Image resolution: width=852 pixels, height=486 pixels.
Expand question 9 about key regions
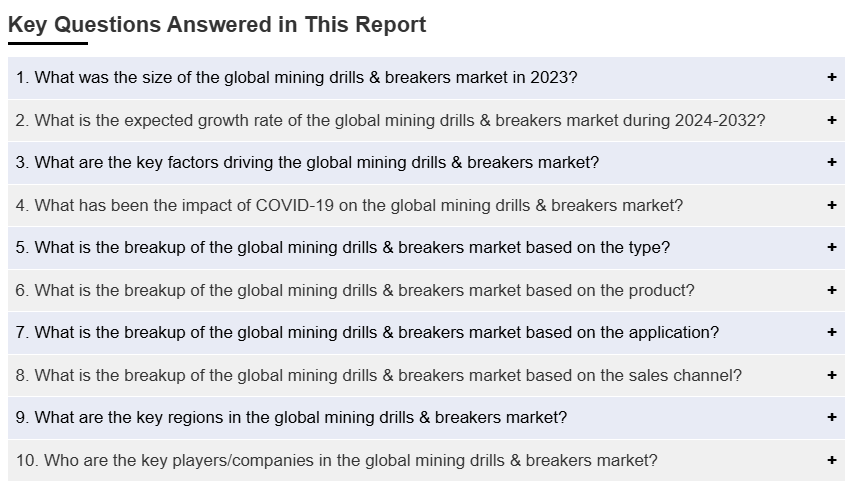tap(291, 417)
